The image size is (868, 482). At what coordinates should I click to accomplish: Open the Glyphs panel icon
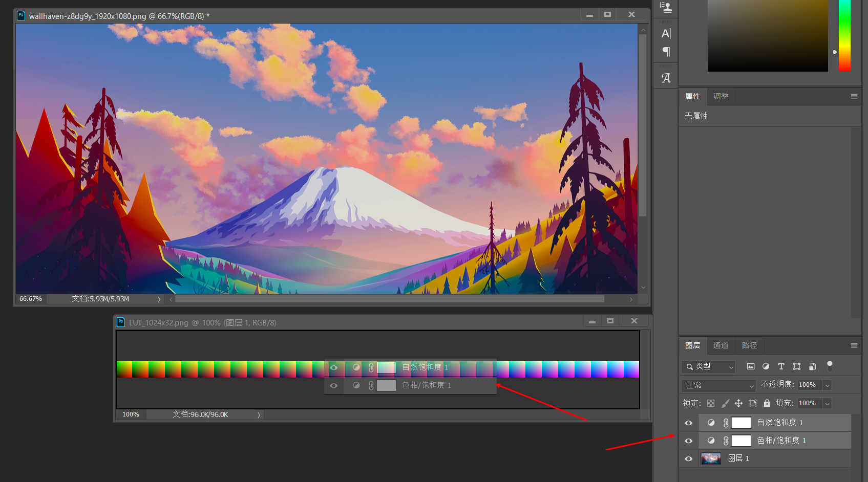666,78
